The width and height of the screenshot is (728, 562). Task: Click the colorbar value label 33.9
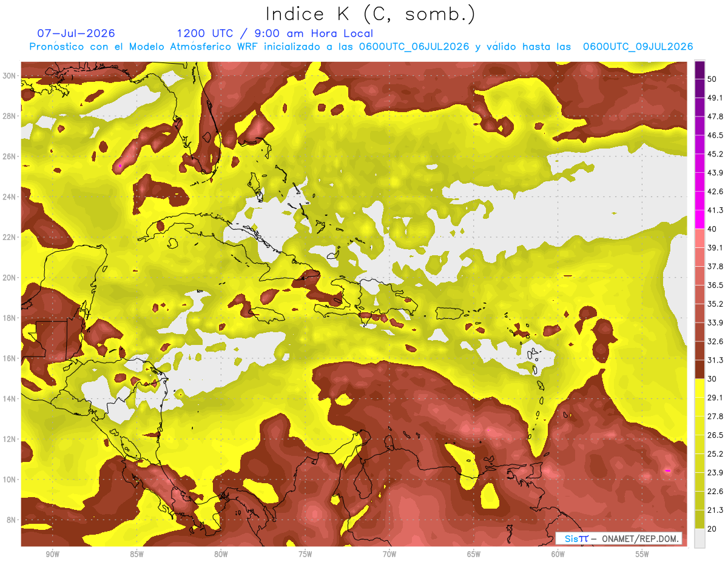pyautogui.click(x=715, y=323)
